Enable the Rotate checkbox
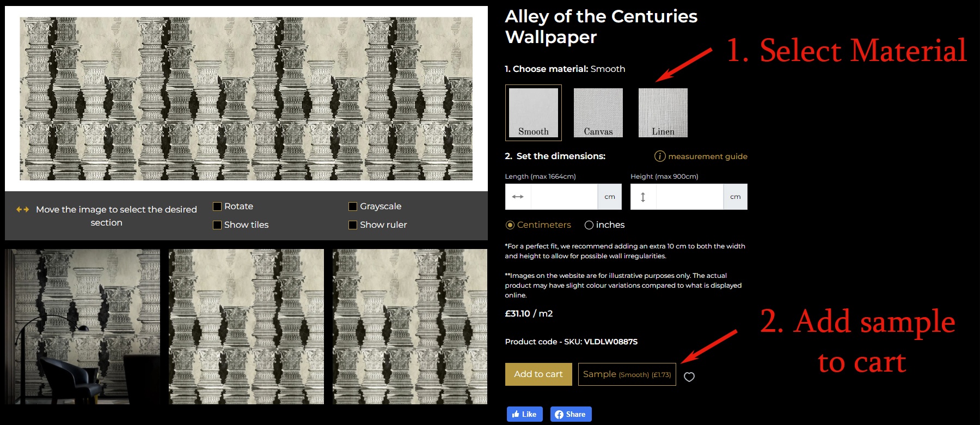This screenshot has height=425, width=980. [x=217, y=207]
